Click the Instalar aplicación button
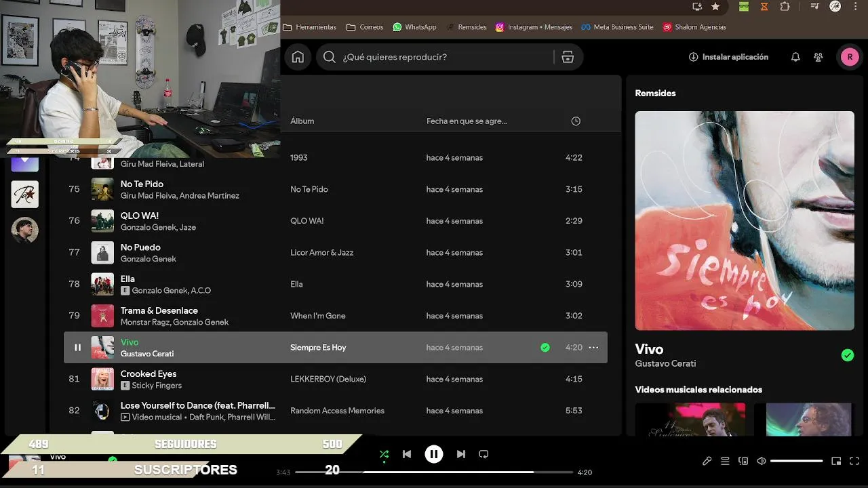 pyautogui.click(x=728, y=57)
